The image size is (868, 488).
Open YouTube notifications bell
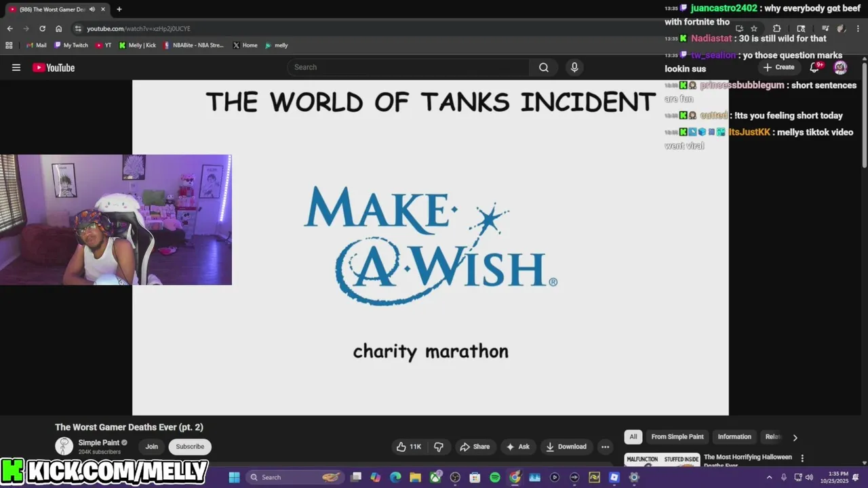pyautogui.click(x=815, y=67)
